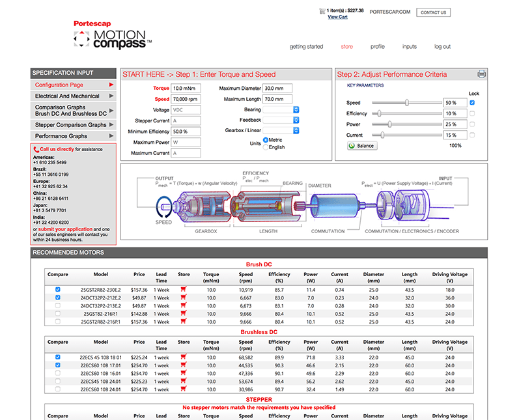Uncheck compare for 22ECS 45 10B 18 01
This screenshot has height=420, width=521.
tap(58, 357)
